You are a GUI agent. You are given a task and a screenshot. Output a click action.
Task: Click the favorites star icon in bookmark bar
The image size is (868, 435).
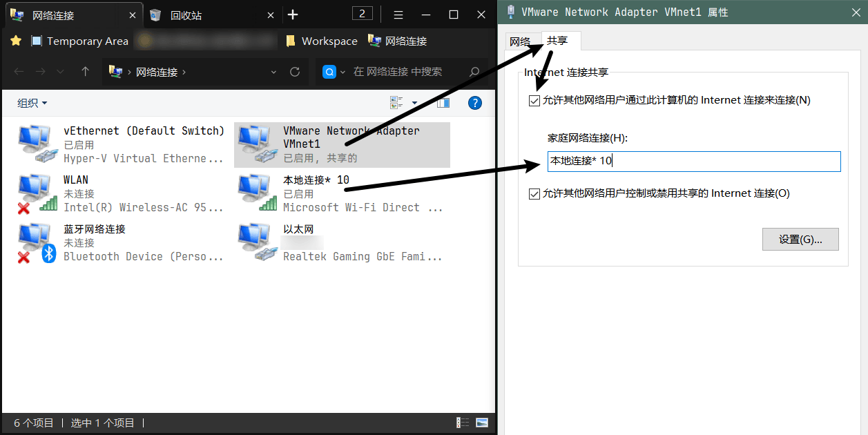[x=15, y=41]
